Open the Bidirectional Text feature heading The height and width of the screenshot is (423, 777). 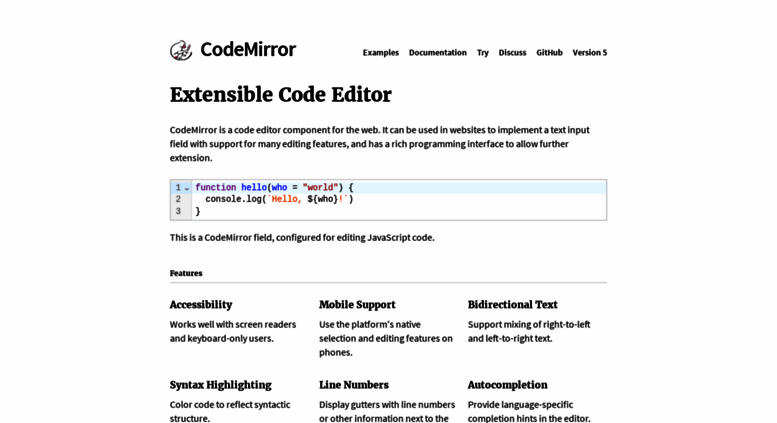click(x=512, y=305)
